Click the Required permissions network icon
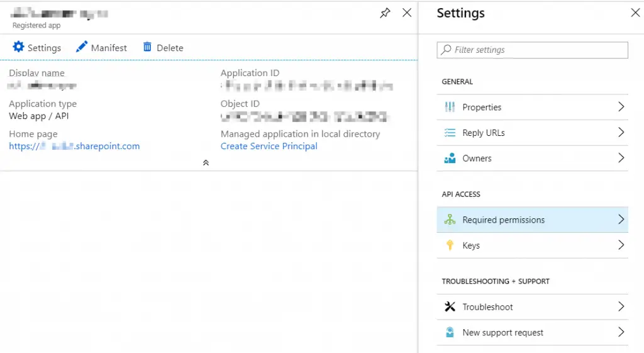This screenshot has height=353, width=644. [x=450, y=220]
